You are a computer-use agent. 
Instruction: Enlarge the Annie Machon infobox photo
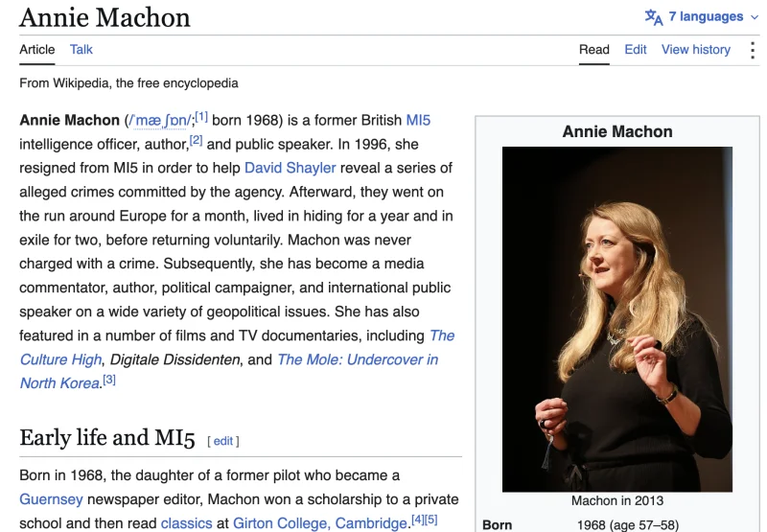(617, 319)
